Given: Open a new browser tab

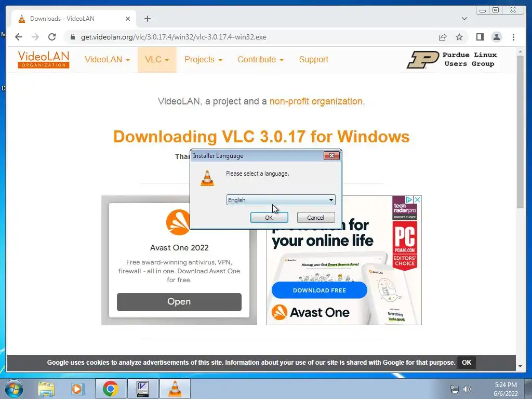Looking at the screenshot, I should click(x=147, y=19).
